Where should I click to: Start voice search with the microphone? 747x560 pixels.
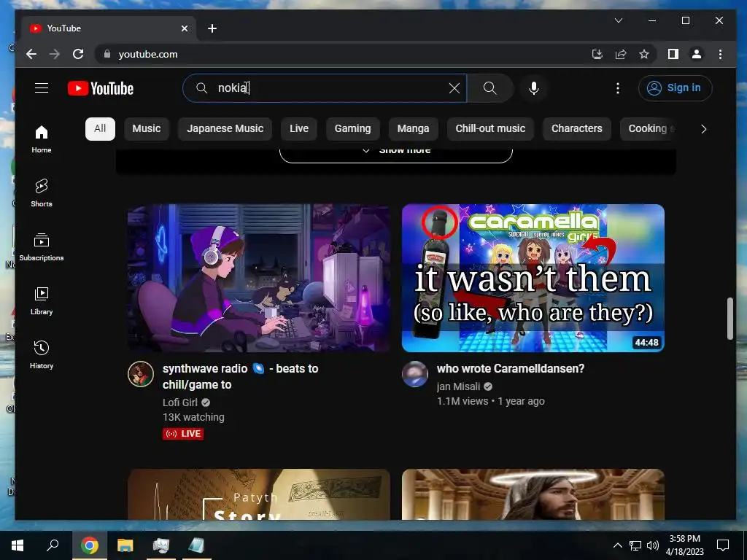point(533,88)
